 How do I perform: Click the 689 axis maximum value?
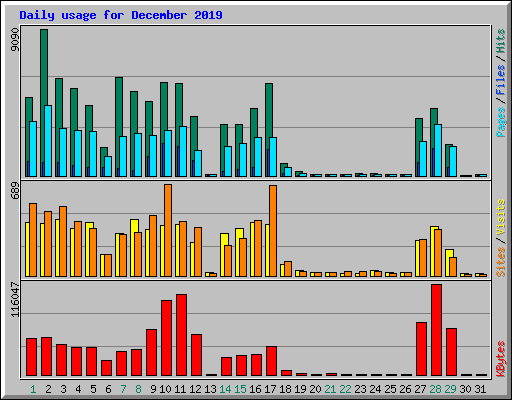[15, 191]
